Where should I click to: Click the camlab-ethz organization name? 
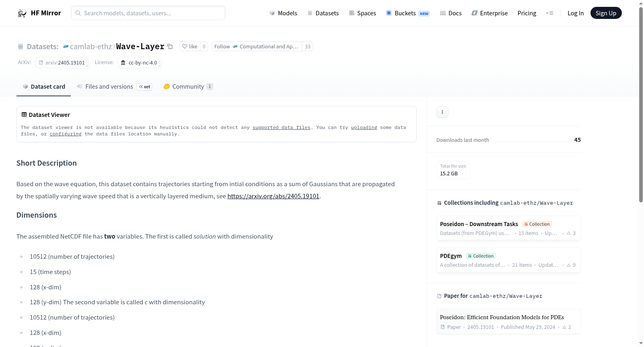[x=91, y=47]
